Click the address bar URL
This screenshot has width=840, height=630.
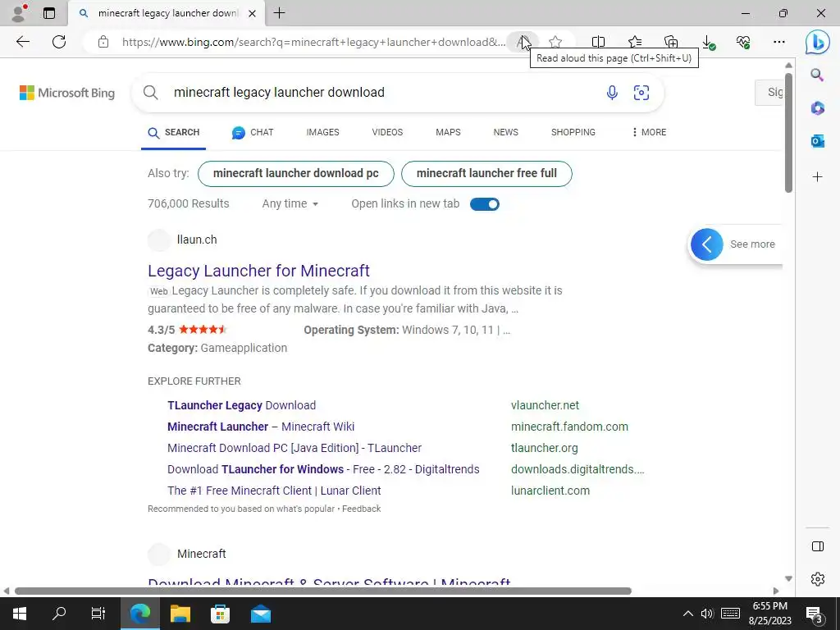click(x=313, y=42)
